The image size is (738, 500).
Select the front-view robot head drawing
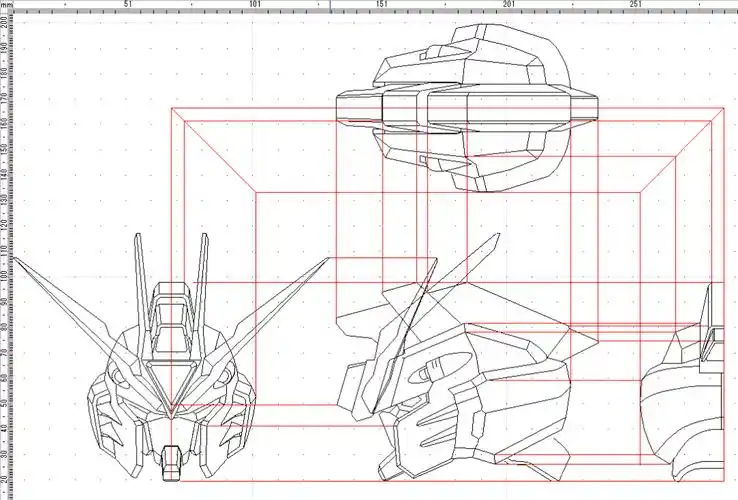pos(172,380)
